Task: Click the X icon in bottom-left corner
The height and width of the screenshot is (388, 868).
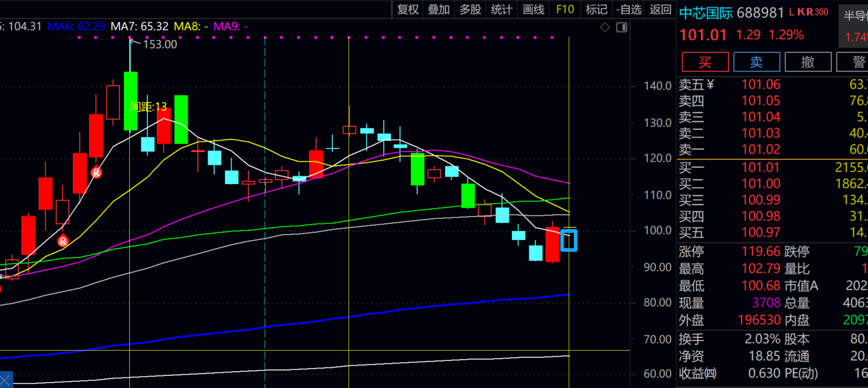Action: point(5,380)
